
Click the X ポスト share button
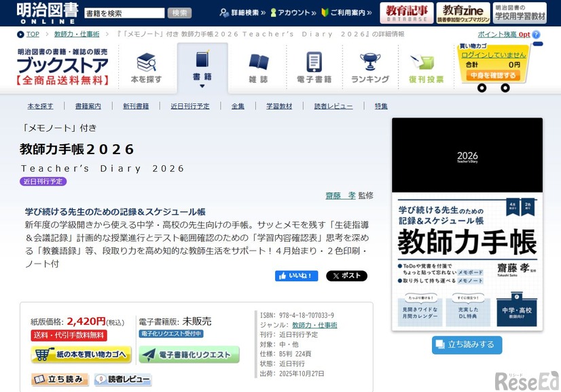[x=346, y=276]
